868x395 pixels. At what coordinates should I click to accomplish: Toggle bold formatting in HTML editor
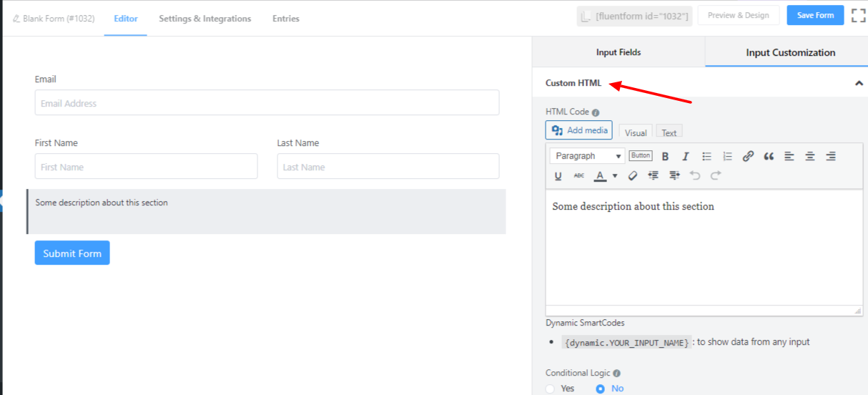point(665,156)
